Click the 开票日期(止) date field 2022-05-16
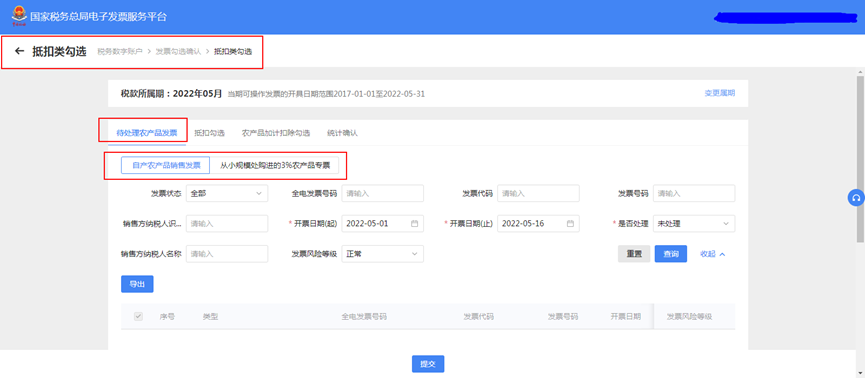Screen dimensions: 865x378 click(x=538, y=223)
